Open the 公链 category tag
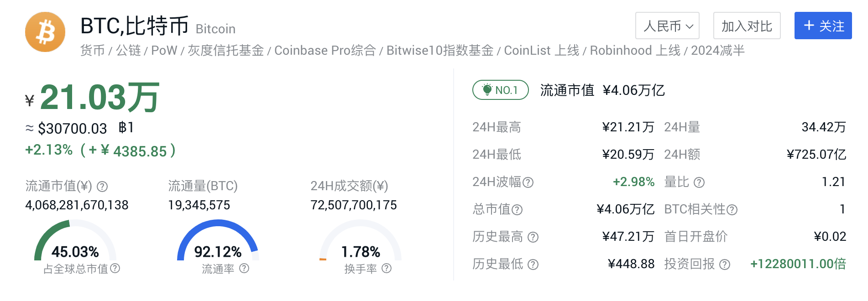 [x=128, y=51]
